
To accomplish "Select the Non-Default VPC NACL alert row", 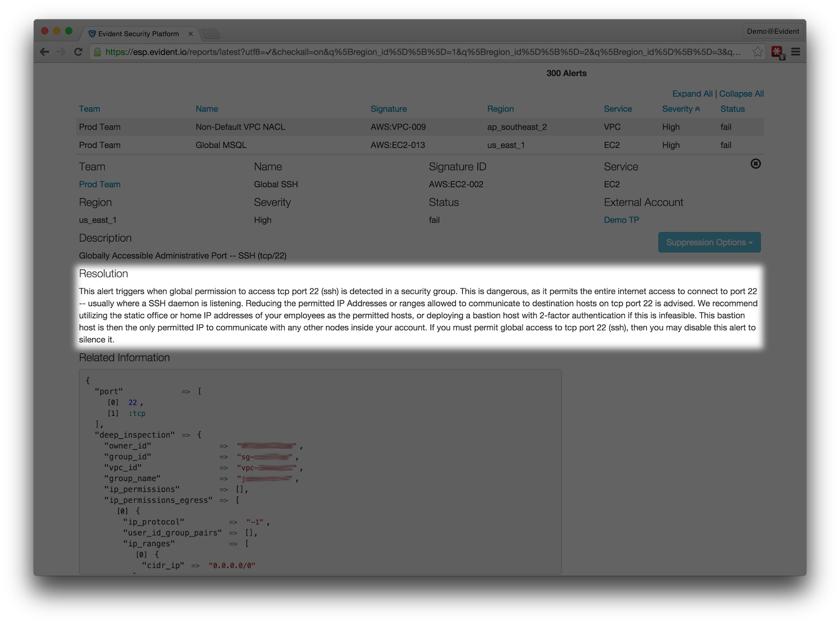I will point(240,127).
